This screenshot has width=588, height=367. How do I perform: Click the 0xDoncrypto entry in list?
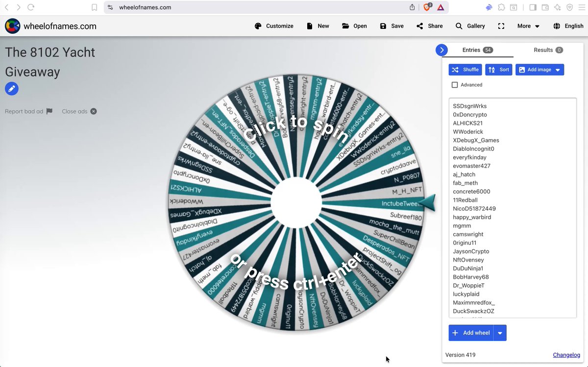coord(470,115)
